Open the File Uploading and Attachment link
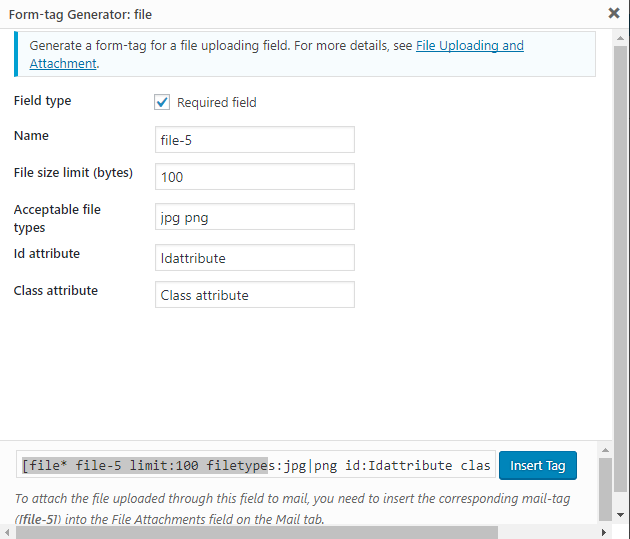This screenshot has height=539, width=630. [x=469, y=46]
